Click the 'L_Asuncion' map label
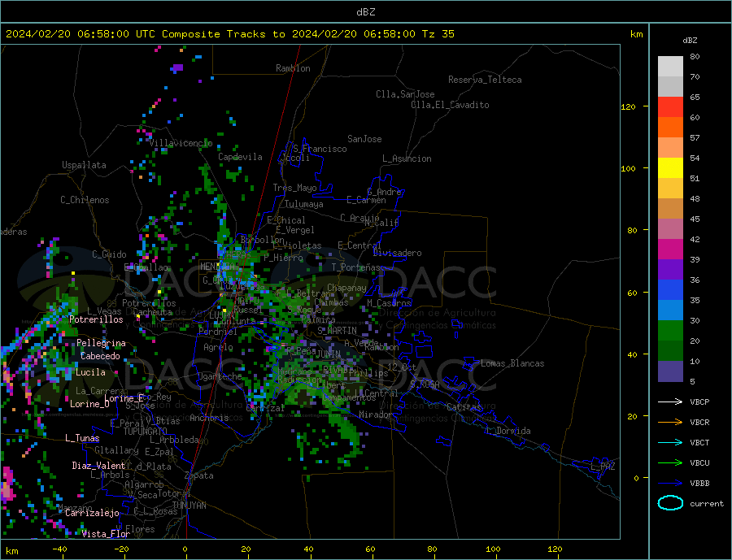732x560 pixels. point(407,158)
